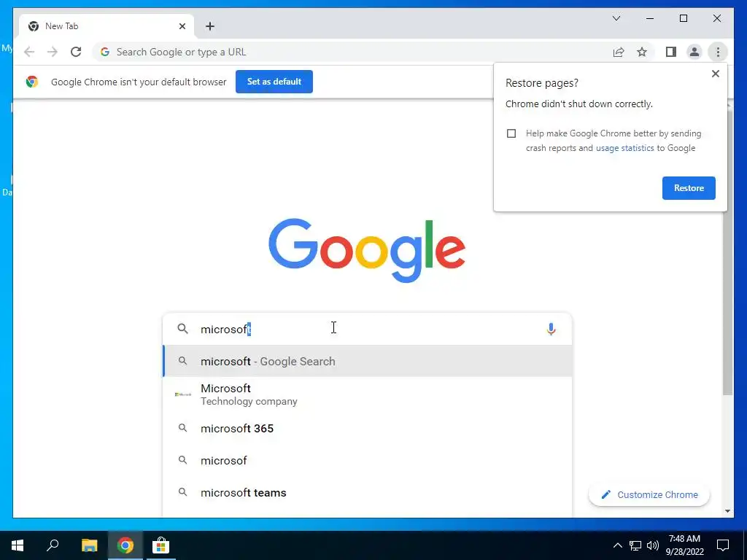Click the scrollbar down arrow
Viewport: 747px width, 560px height.
pyautogui.click(x=727, y=511)
